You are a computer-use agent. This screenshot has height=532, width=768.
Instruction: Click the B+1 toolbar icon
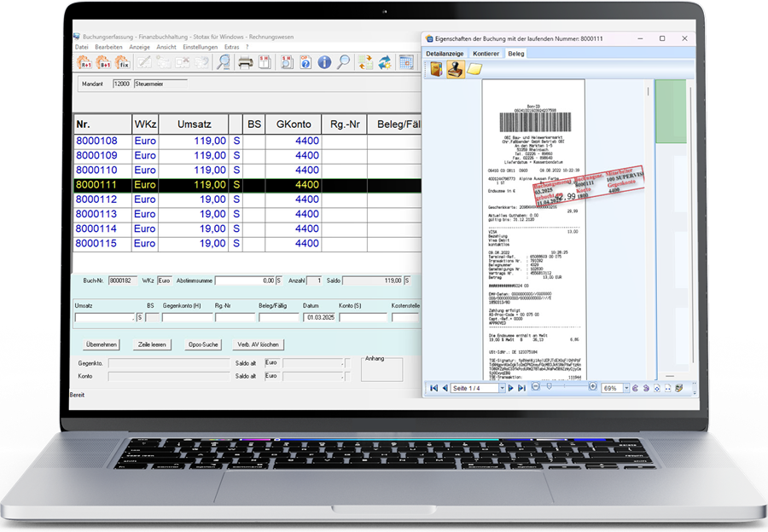(x=103, y=62)
